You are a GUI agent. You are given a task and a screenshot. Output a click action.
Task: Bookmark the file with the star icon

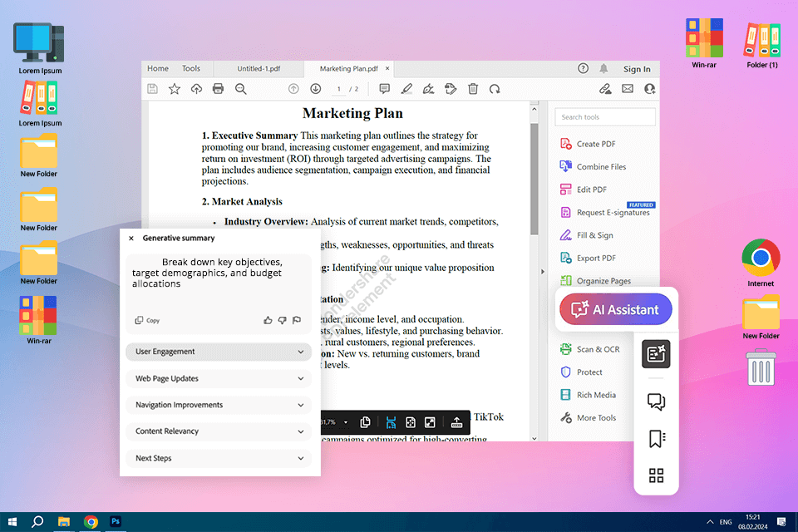point(175,89)
